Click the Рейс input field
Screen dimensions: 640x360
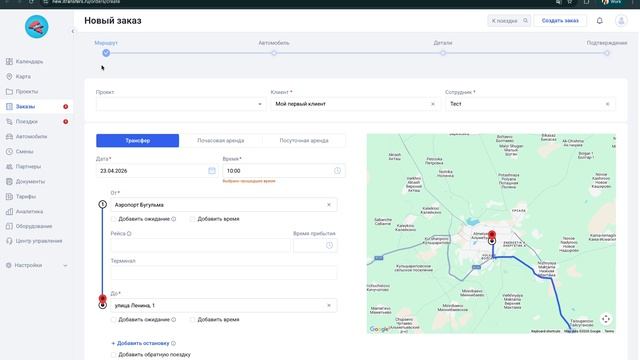tap(200, 245)
